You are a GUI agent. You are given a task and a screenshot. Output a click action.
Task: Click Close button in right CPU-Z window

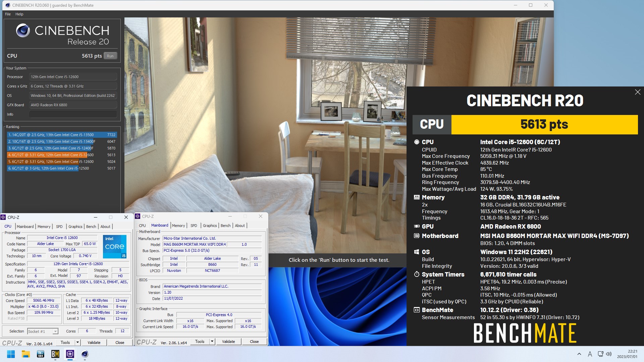pyautogui.click(x=254, y=342)
